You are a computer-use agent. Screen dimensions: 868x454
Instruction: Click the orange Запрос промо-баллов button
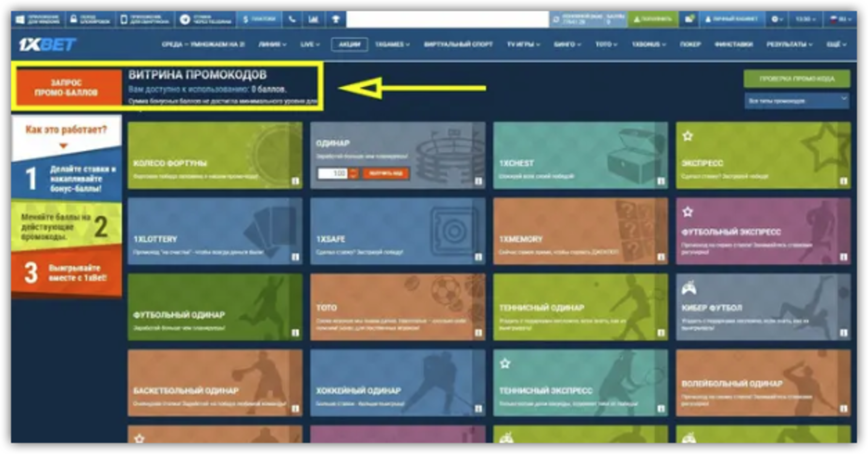(x=69, y=87)
